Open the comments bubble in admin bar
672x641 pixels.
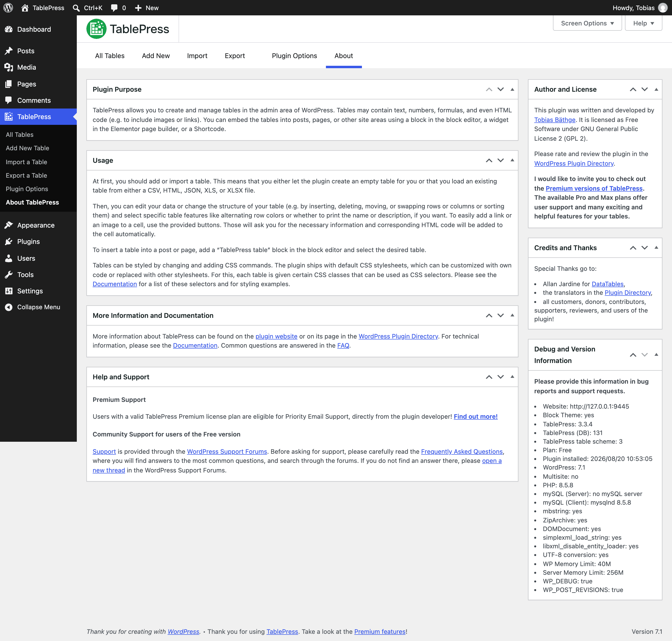119,7
